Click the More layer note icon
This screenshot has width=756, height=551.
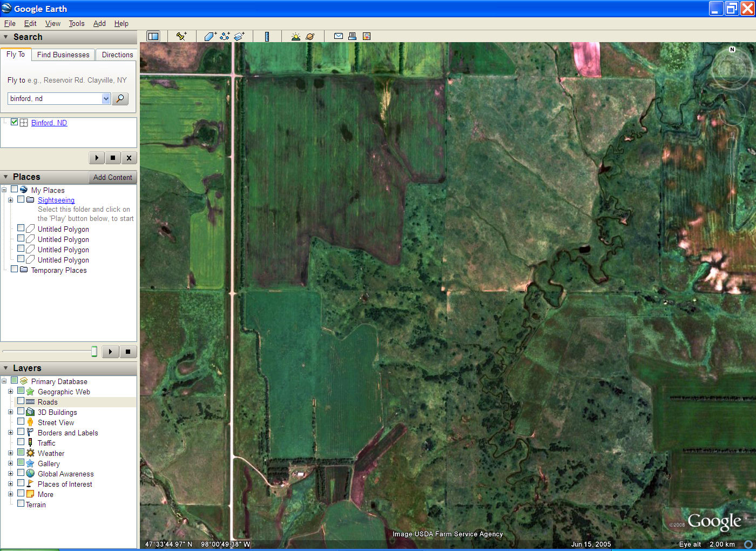point(30,494)
